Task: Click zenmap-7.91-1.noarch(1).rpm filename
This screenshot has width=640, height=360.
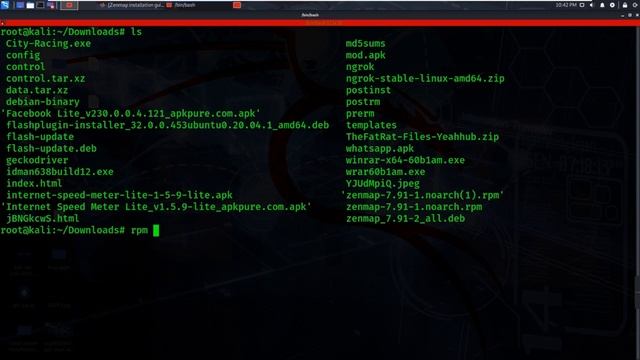Action: (x=422, y=195)
